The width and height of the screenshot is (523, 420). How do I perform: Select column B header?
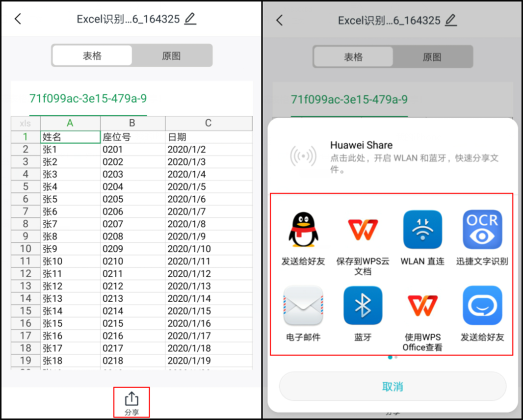132,123
